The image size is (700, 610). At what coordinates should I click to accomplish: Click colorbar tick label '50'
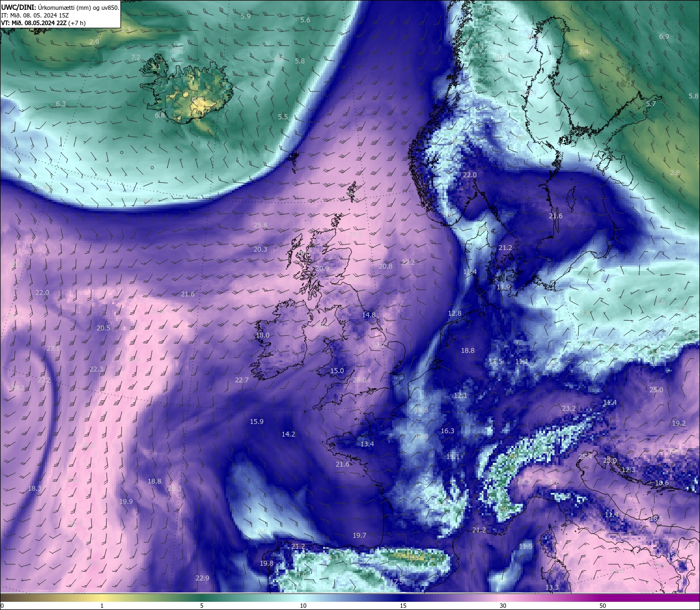[603, 606]
